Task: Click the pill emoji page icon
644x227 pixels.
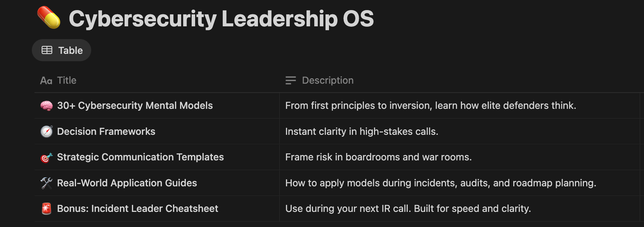Action: (49, 18)
